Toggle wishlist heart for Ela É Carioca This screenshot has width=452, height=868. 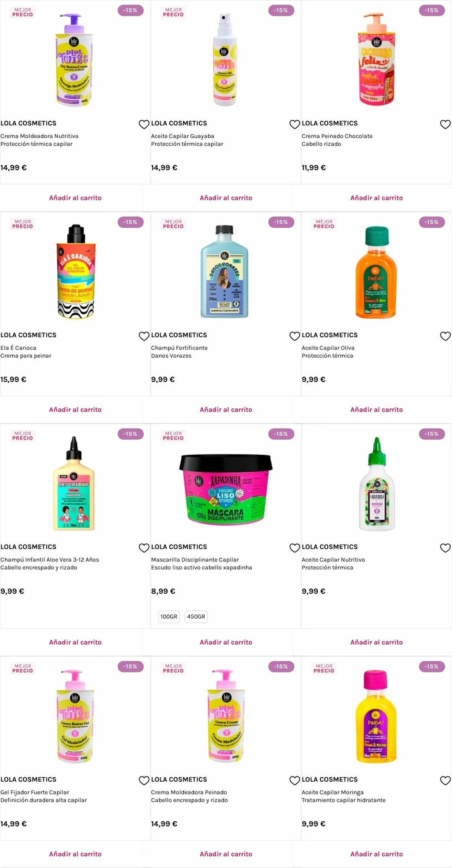click(144, 336)
